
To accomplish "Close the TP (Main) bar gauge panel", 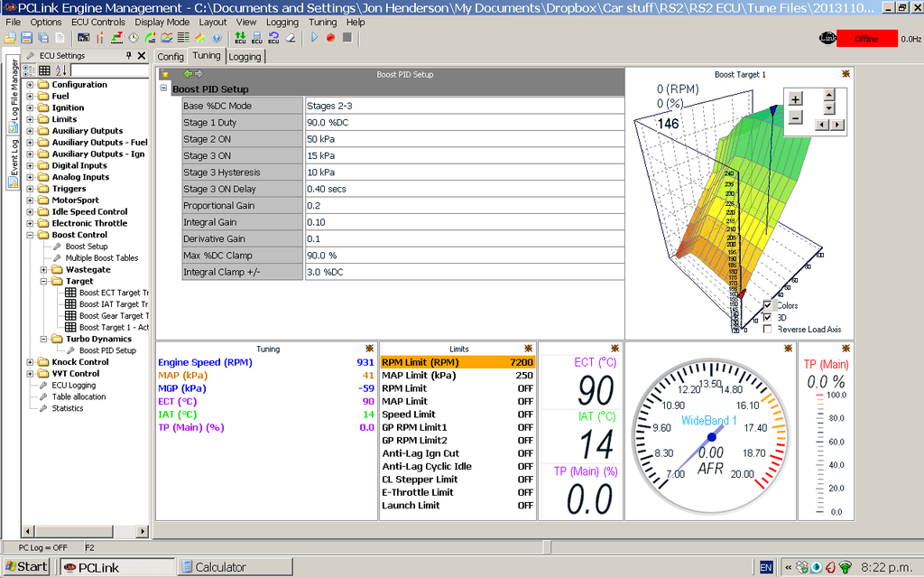I will tap(845, 349).
